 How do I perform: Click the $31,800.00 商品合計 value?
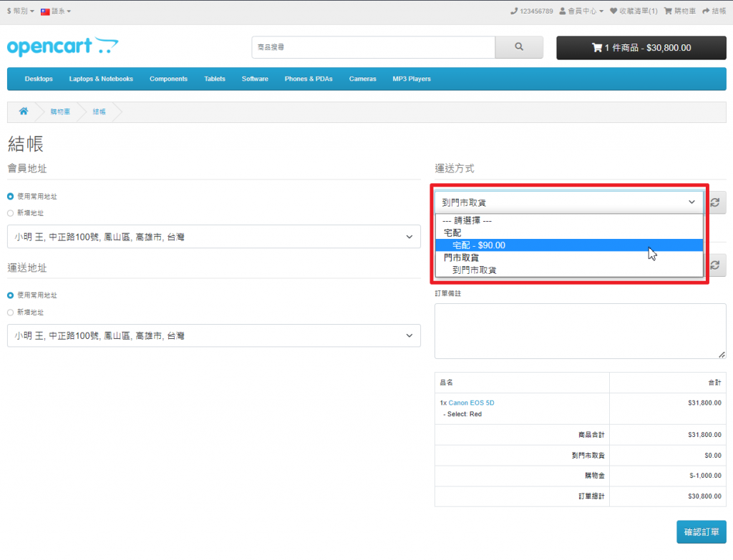(x=704, y=435)
